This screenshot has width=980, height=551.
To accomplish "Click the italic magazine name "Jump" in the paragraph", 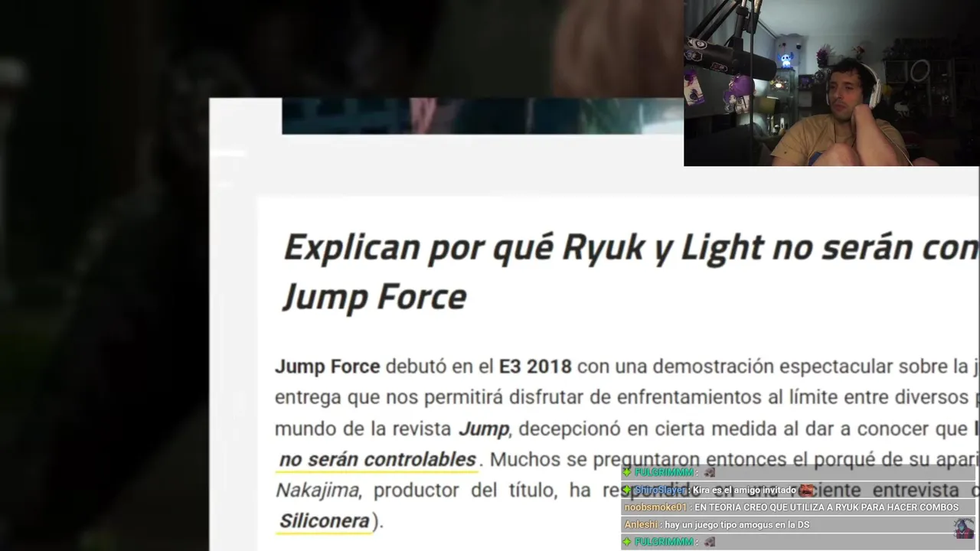I will (483, 429).
